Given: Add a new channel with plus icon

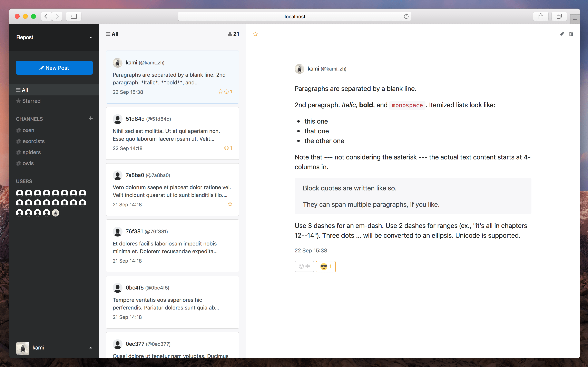Looking at the screenshot, I should 91,118.
